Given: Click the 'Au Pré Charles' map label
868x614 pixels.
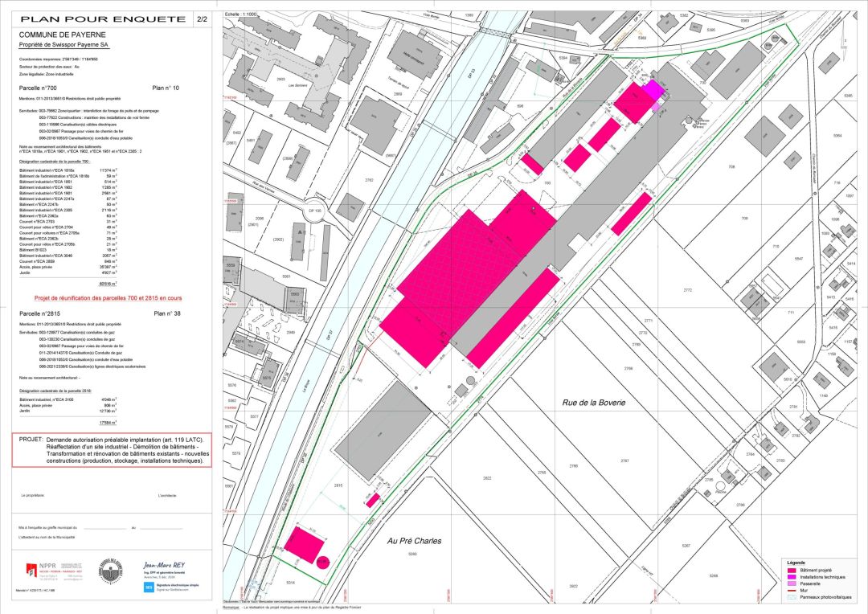Looking at the screenshot, I should click(414, 541).
